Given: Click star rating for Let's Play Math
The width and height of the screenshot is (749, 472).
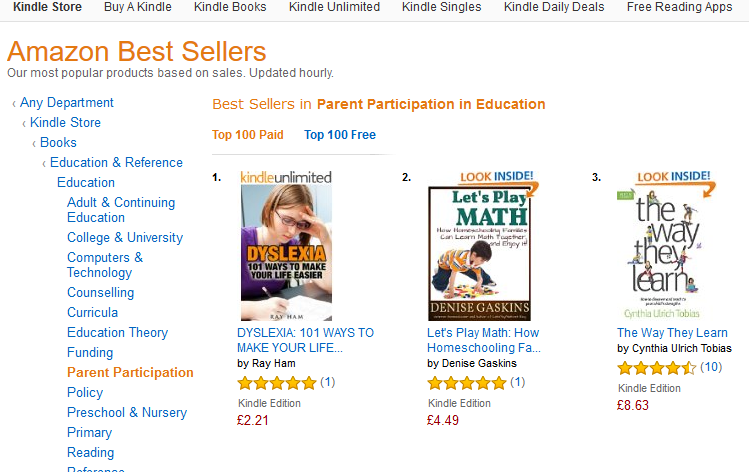Looking at the screenshot, I should coord(466,382).
